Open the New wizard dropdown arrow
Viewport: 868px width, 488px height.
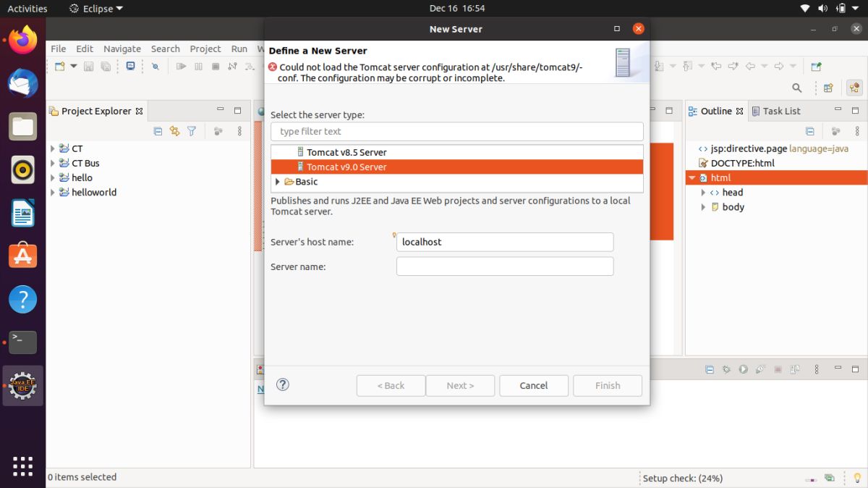tap(73, 67)
